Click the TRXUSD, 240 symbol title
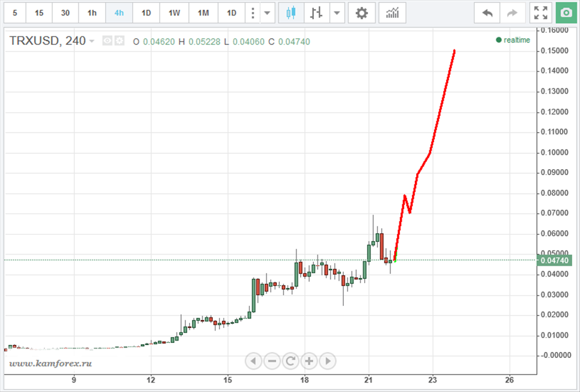Screen dimensions: 580x392 tap(47, 41)
